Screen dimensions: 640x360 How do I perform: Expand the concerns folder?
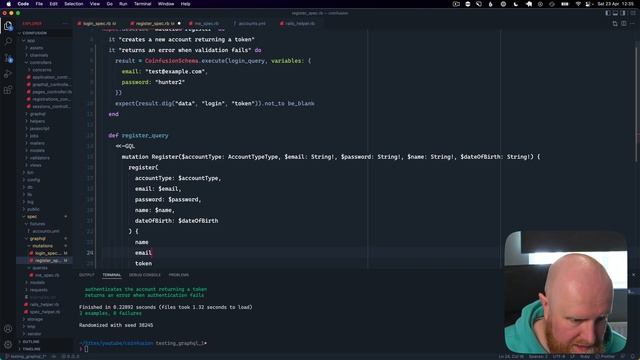[42, 70]
